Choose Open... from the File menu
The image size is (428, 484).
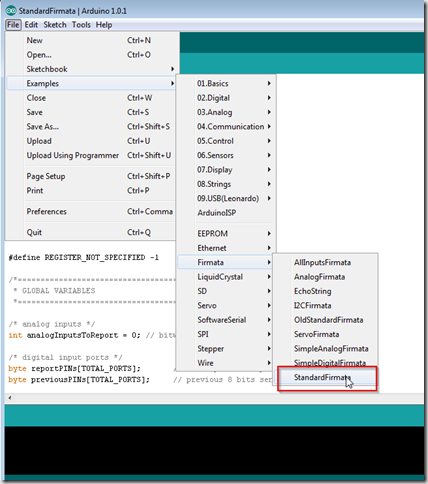coord(91,55)
